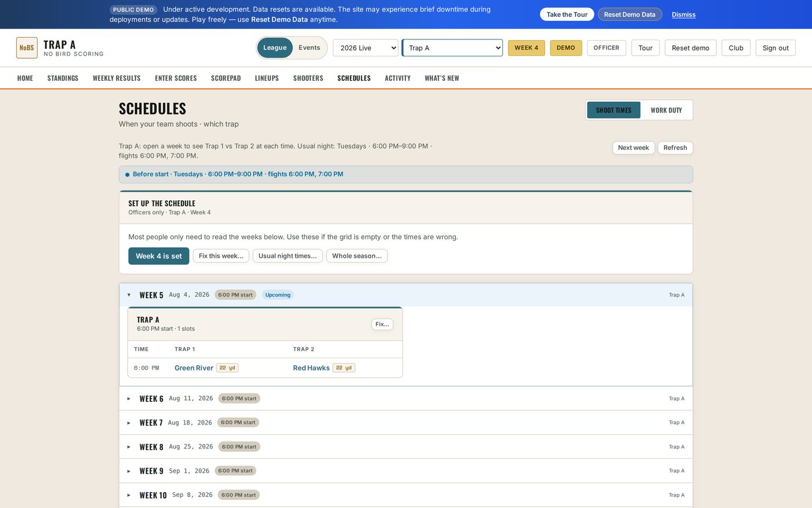Click the Officer button
812x508 pixels.
pyautogui.click(x=606, y=48)
